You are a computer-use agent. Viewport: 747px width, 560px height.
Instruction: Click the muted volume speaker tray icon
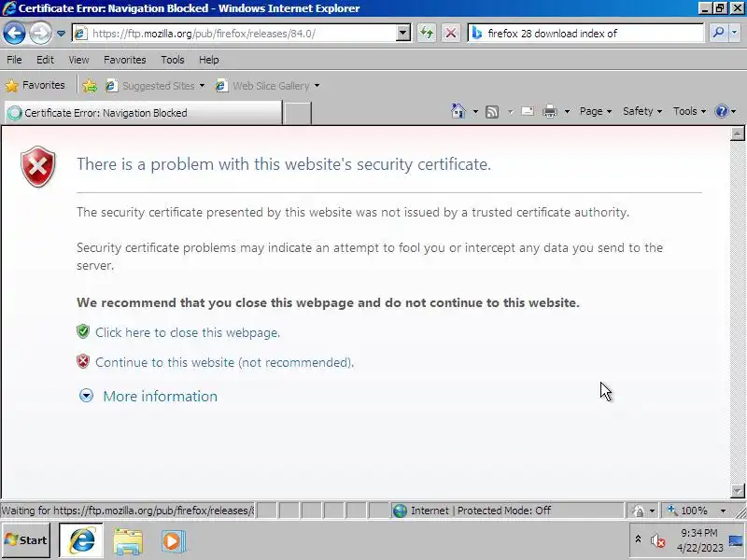(657, 540)
